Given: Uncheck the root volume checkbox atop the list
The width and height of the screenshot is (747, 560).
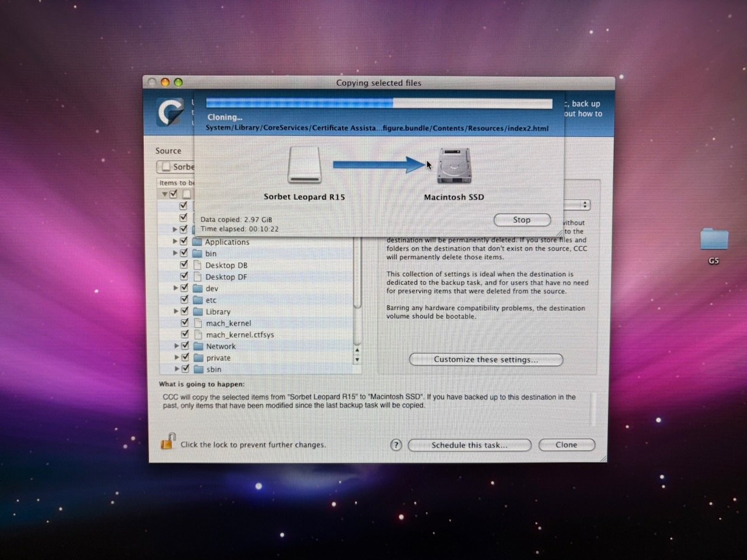Looking at the screenshot, I should tap(173, 194).
